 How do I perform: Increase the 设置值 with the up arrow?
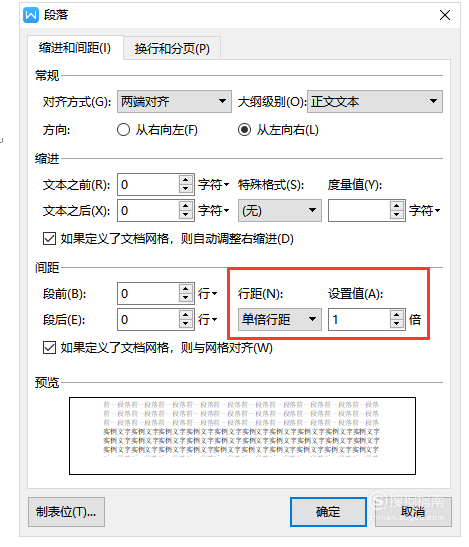pyautogui.click(x=397, y=315)
